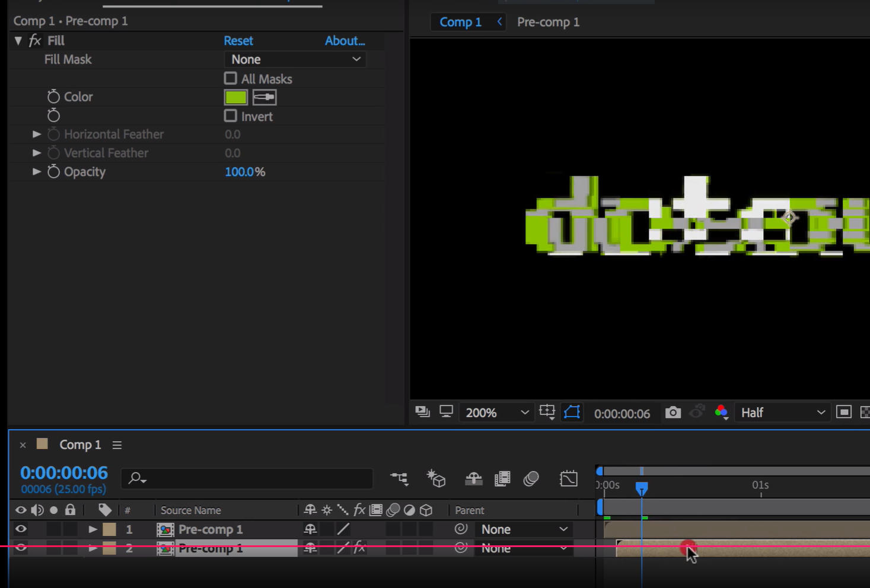Viewport: 870px width, 588px height.
Task: Open the Composition Mini-Flowchart icon
Action: click(x=399, y=478)
